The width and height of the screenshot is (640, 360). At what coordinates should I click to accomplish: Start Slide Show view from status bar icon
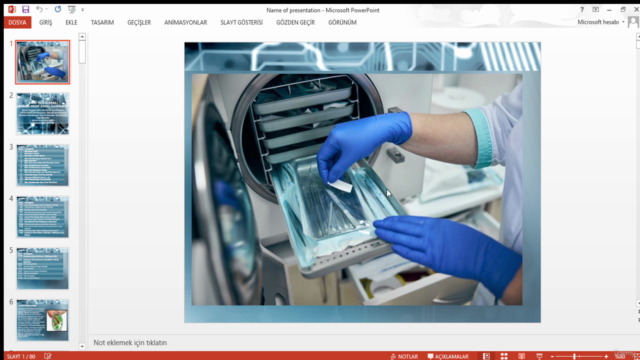[539, 356]
